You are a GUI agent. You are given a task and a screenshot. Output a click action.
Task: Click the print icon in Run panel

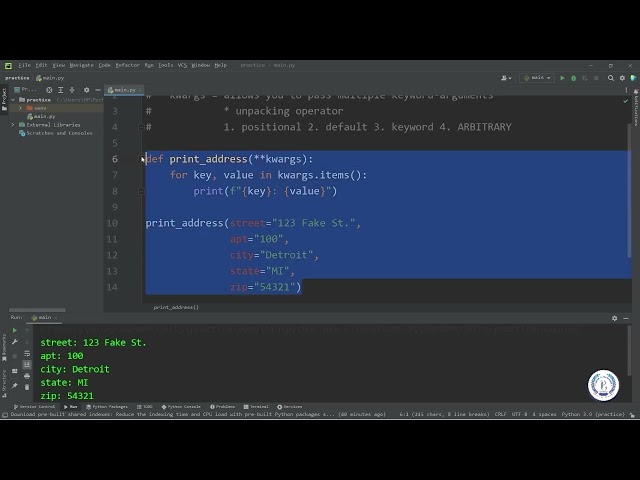tap(27, 376)
